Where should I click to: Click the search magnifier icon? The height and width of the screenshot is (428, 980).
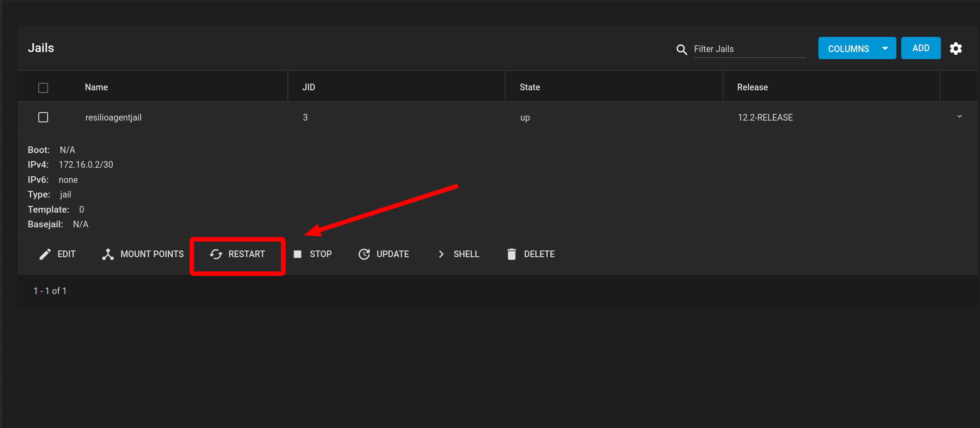tap(682, 49)
